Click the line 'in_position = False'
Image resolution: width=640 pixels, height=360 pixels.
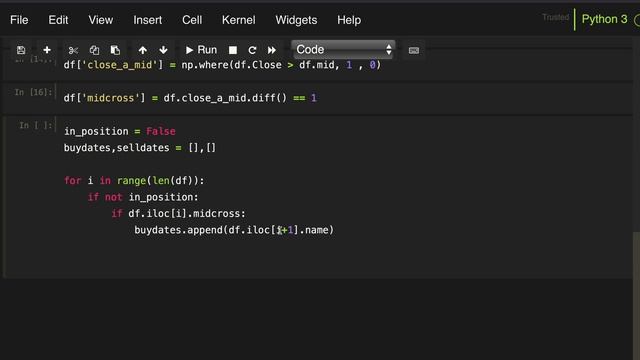tap(120, 131)
